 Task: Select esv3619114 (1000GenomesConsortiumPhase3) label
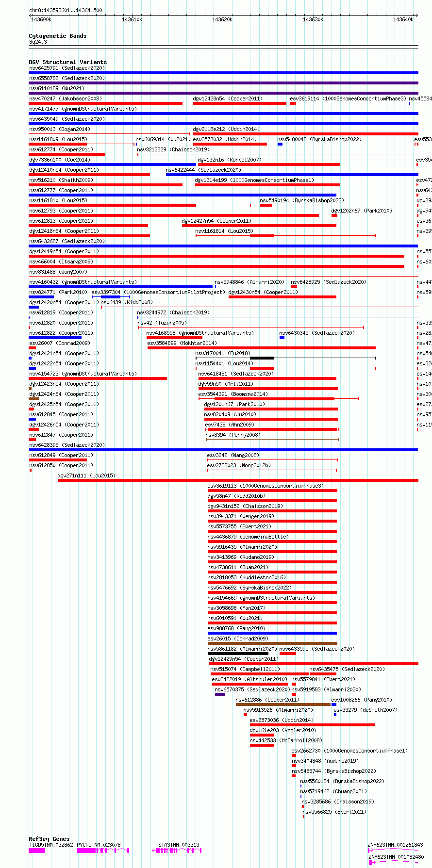point(348,98)
